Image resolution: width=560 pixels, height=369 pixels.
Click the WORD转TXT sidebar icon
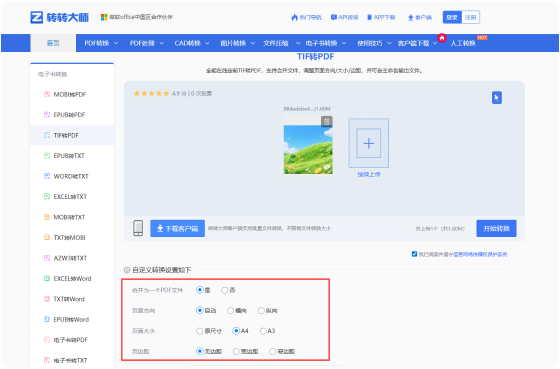point(47,176)
